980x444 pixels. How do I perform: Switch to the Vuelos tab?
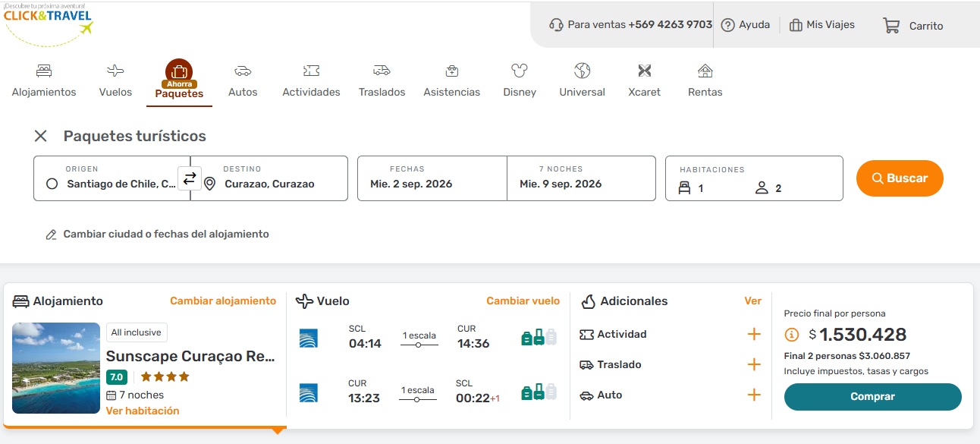tap(115, 80)
